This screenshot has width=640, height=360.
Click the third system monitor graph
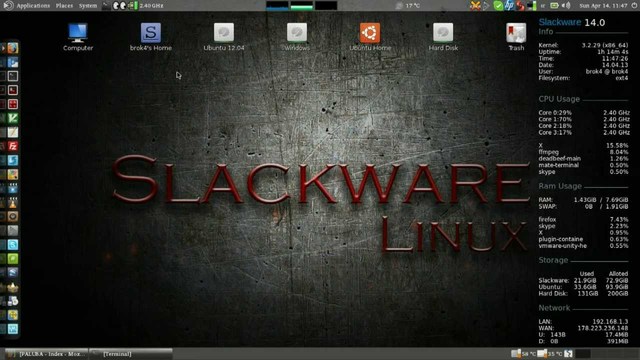tap(326, 5)
